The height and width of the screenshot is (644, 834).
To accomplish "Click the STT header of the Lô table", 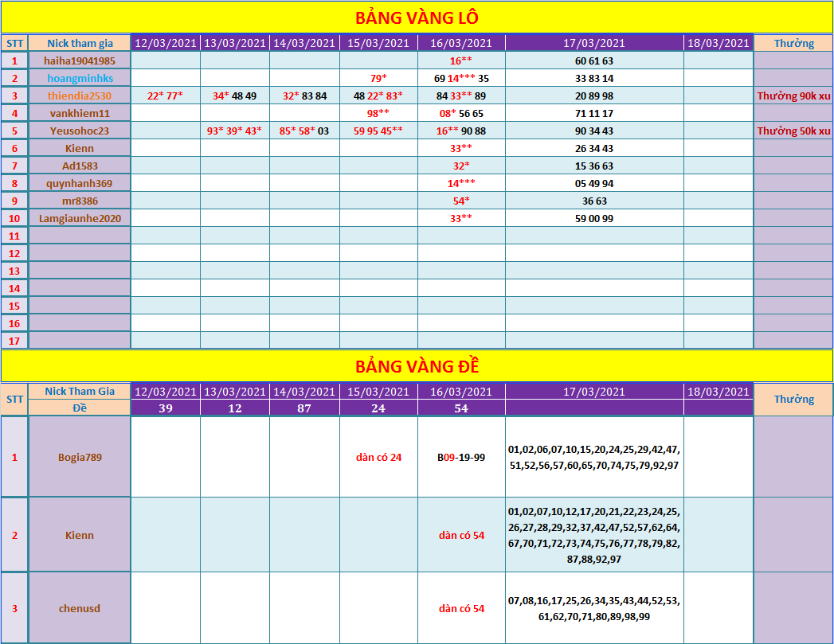I will (14, 43).
